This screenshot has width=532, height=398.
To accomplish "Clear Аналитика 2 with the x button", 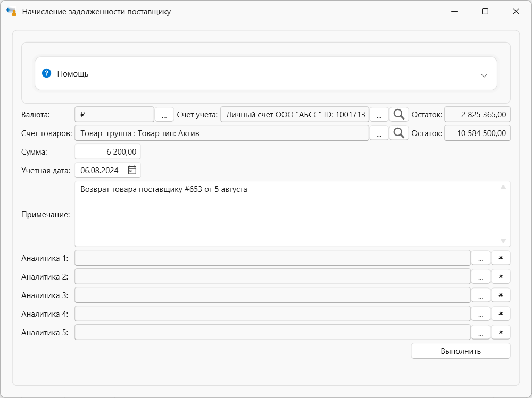I will 501,277.
